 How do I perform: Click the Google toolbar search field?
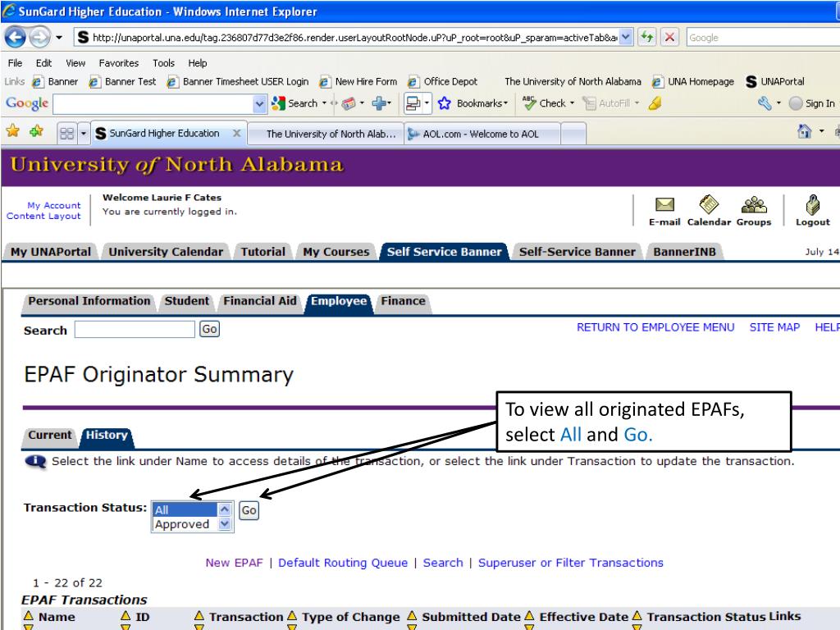pyautogui.click(x=153, y=104)
